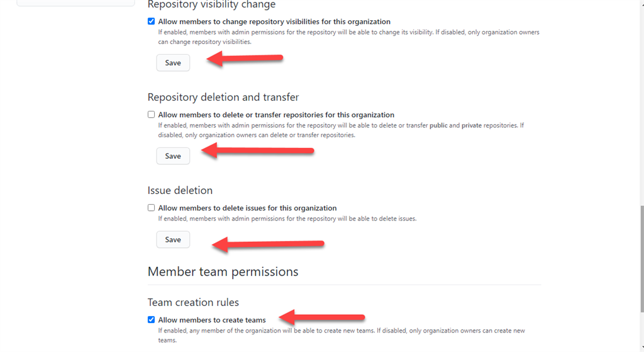This screenshot has width=644, height=352.
Task: Save the Repository visibility change setting
Action: coord(173,63)
